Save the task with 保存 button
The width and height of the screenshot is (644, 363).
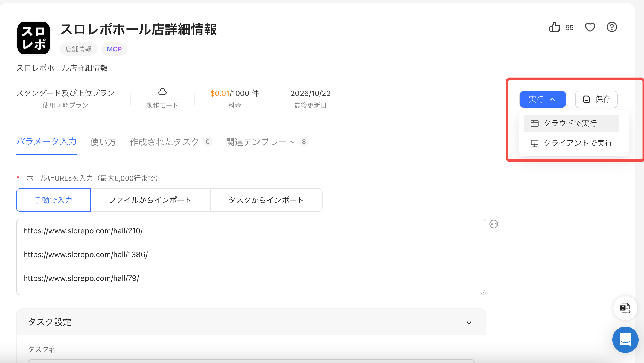(596, 99)
